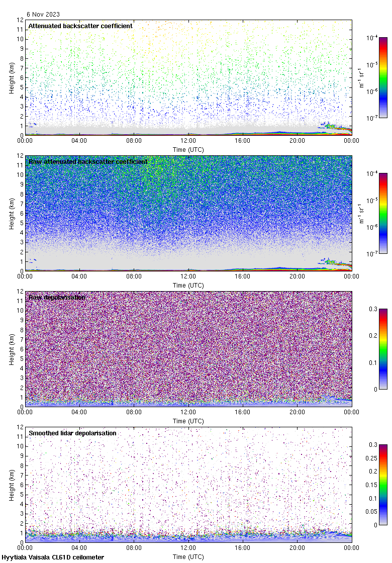Click the 12:00 time tick under attenuated backscatter plot
This screenshot has height=563, width=392.
[x=188, y=141]
